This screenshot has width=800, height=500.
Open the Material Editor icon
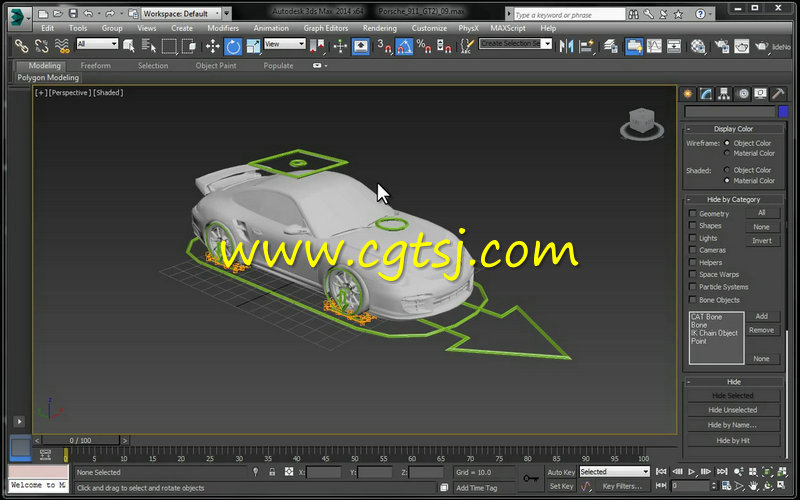click(698, 46)
